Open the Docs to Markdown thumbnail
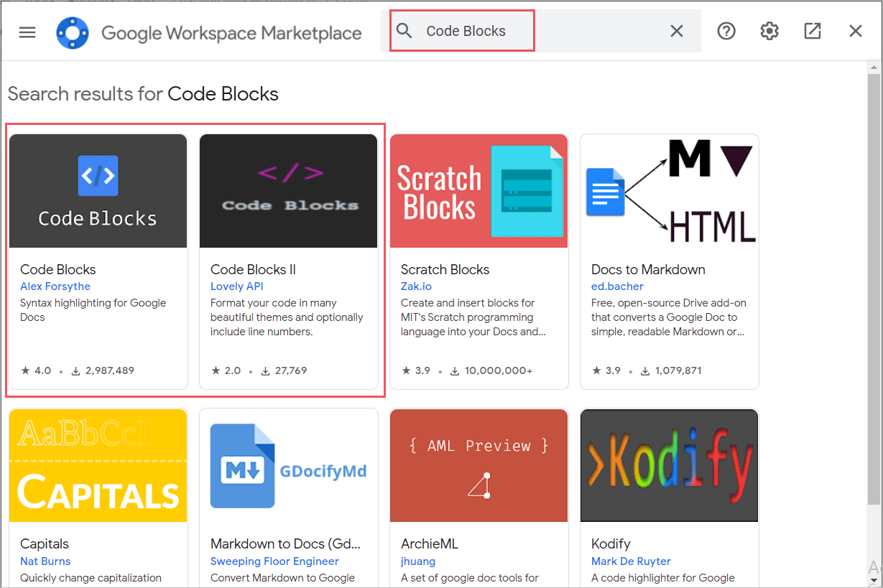This screenshot has height=588, width=883. click(670, 191)
